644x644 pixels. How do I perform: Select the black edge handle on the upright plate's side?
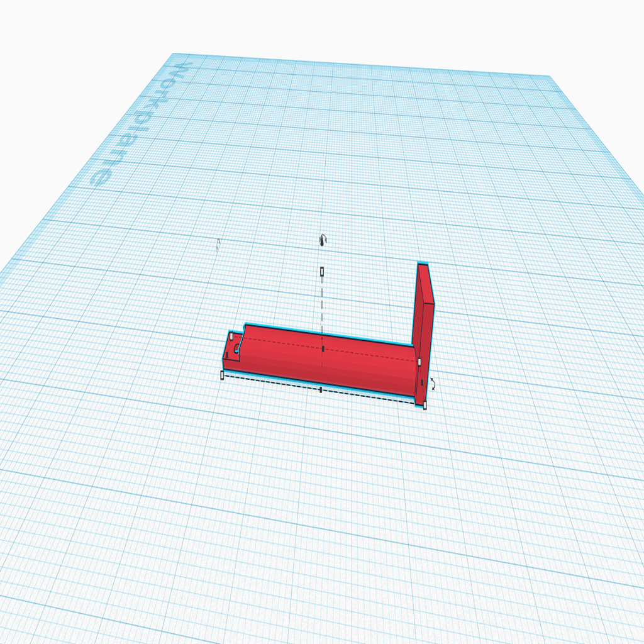423,383
